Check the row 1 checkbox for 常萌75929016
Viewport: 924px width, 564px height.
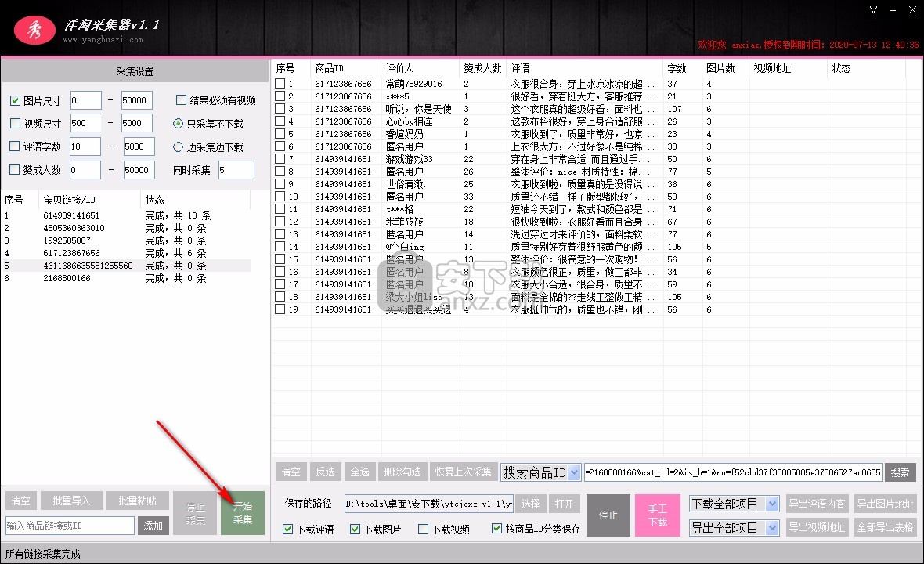(x=280, y=84)
